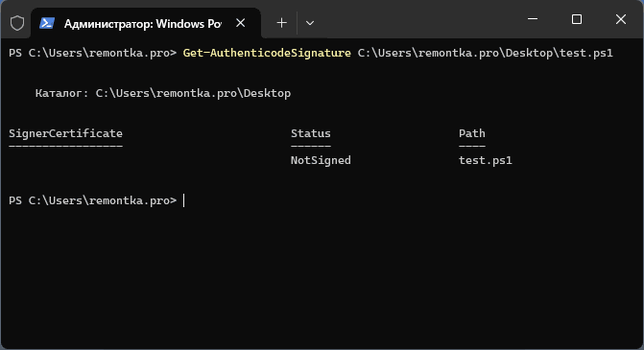The width and height of the screenshot is (644, 350).
Task: Open a new tab with the plus button
Action: coord(282,23)
